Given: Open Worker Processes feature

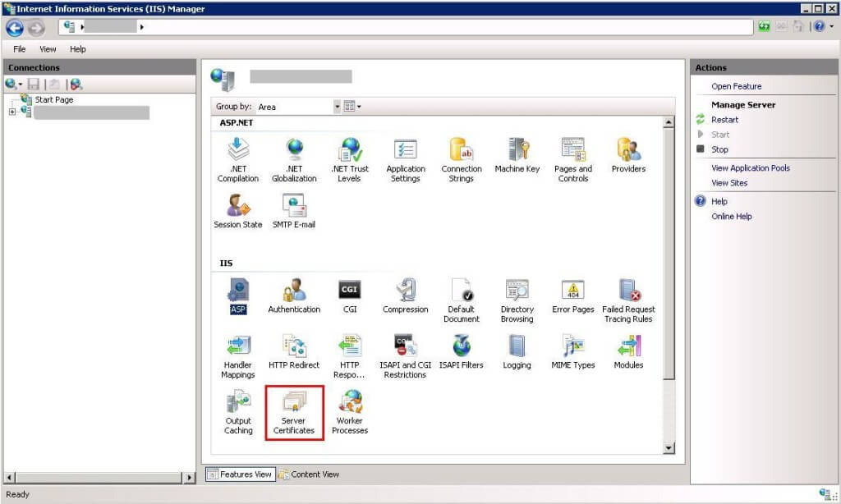Looking at the screenshot, I should pyautogui.click(x=350, y=412).
